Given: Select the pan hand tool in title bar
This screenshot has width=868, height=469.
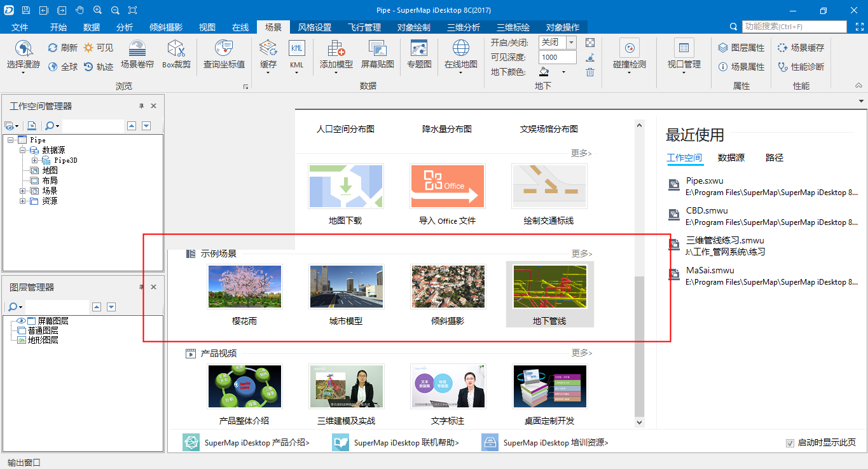Looking at the screenshot, I should point(79,10).
